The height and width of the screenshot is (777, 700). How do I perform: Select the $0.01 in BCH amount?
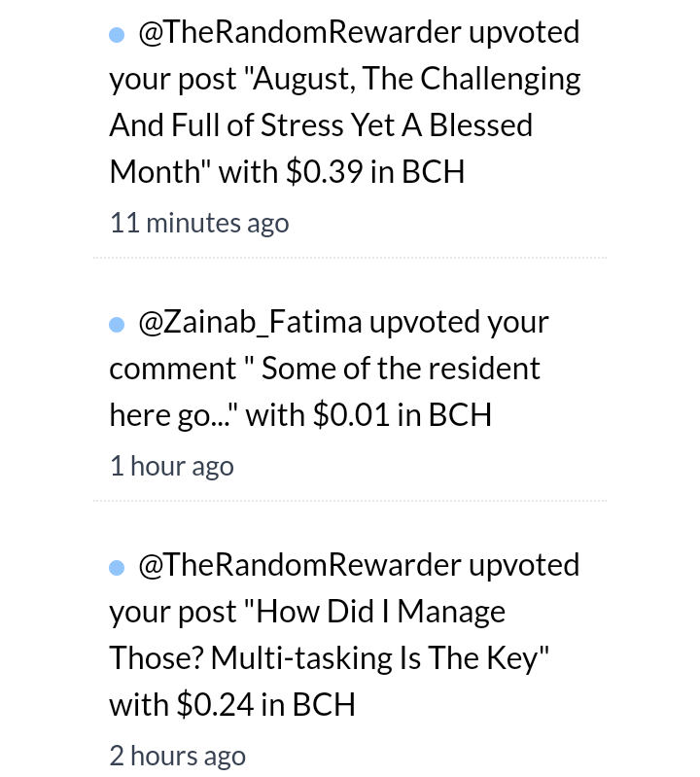(402, 415)
